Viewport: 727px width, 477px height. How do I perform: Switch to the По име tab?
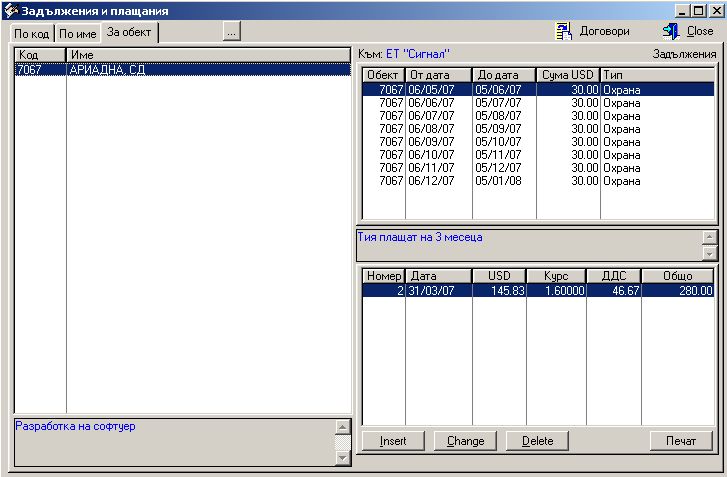(78, 33)
